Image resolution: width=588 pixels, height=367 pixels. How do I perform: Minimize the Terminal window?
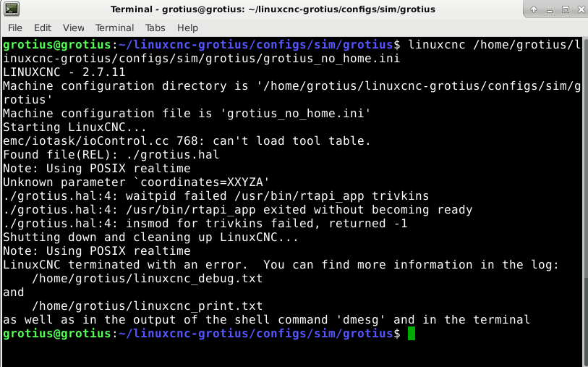click(550, 9)
